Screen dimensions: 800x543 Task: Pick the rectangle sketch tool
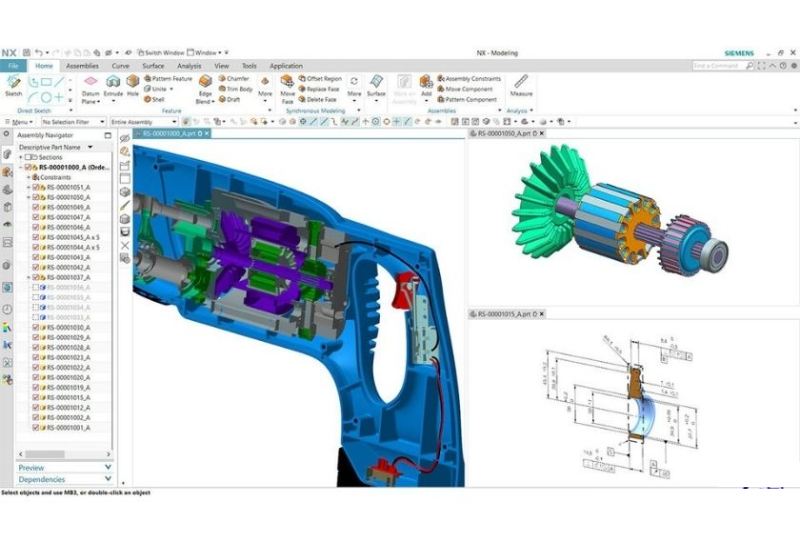tap(46, 82)
